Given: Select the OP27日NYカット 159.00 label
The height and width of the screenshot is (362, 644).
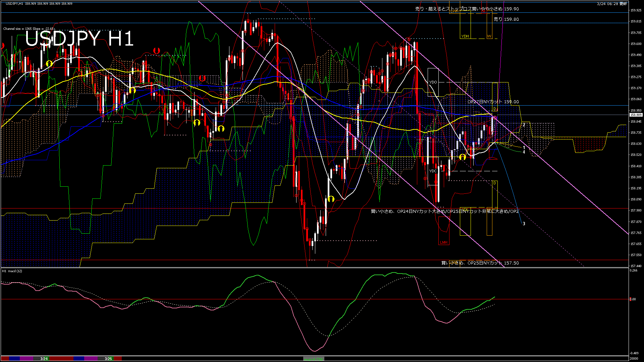Looking at the screenshot, I should tap(493, 102).
